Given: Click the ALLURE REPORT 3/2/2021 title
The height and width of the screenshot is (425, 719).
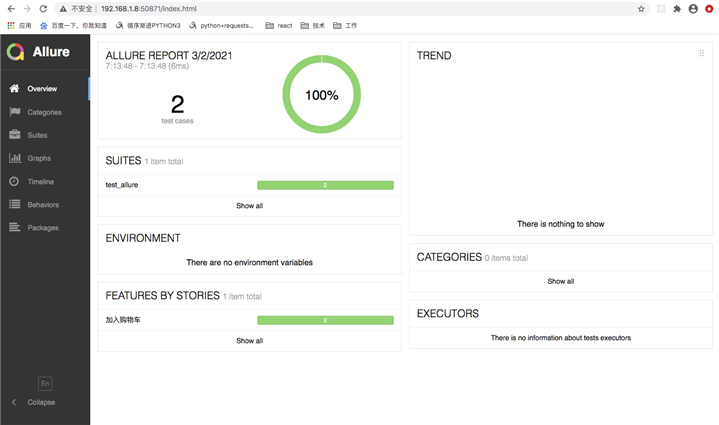Looking at the screenshot, I should pos(169,55).
